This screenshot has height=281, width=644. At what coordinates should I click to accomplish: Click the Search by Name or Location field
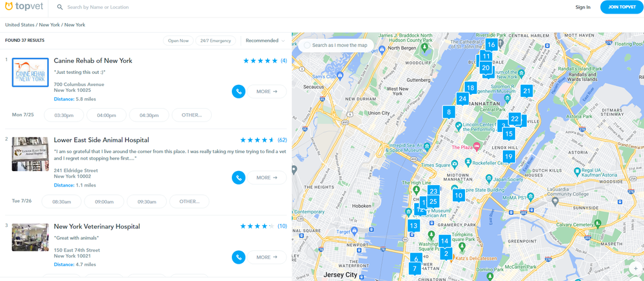(98, 7)
